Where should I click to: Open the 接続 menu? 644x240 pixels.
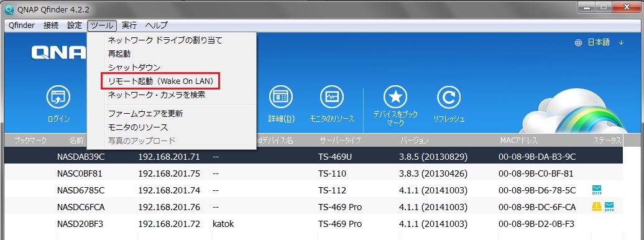point(51,25)
